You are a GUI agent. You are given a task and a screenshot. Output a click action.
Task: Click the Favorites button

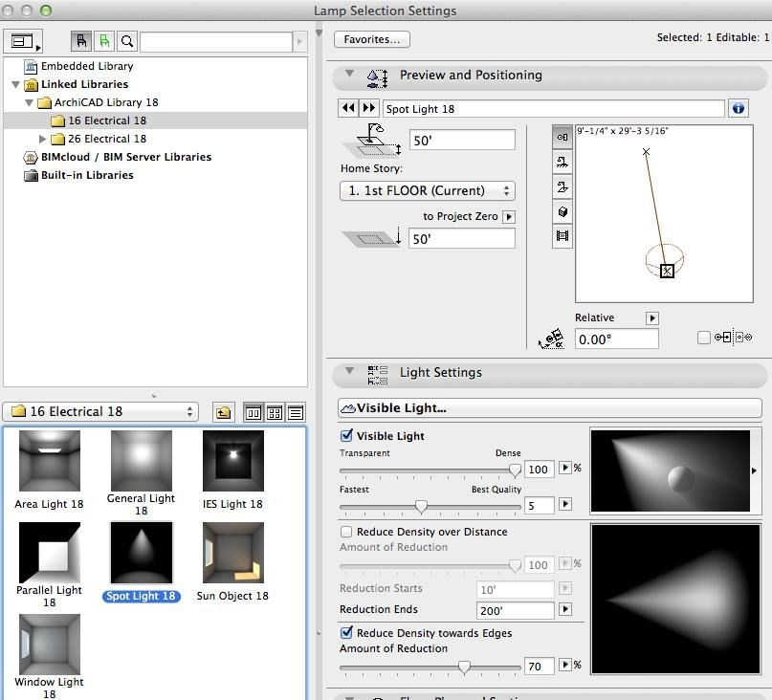coord(372,39)
